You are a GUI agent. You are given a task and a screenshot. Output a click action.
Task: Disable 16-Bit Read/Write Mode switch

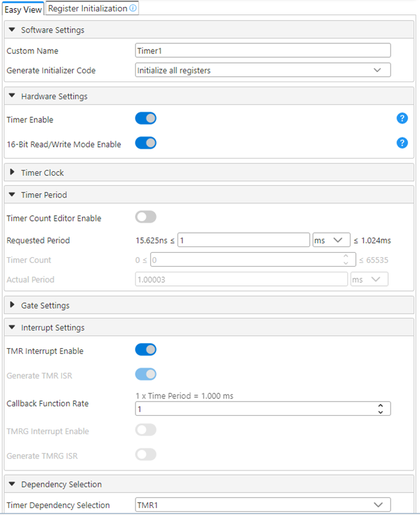pos(145,143)
